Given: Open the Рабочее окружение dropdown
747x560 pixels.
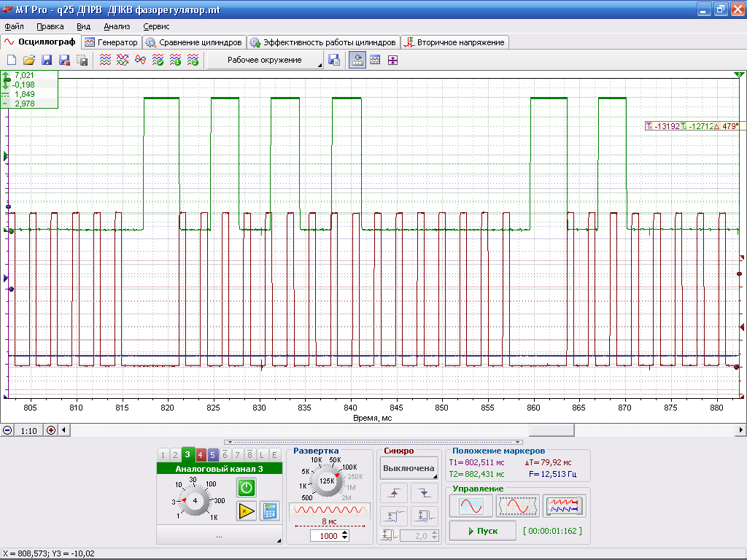Looking at the screenshot, I should (265, 60).
